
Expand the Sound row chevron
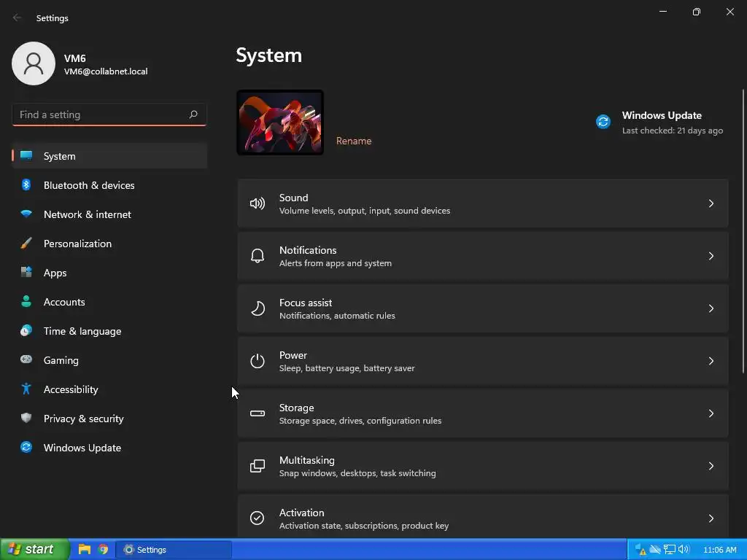pos(711,203)
